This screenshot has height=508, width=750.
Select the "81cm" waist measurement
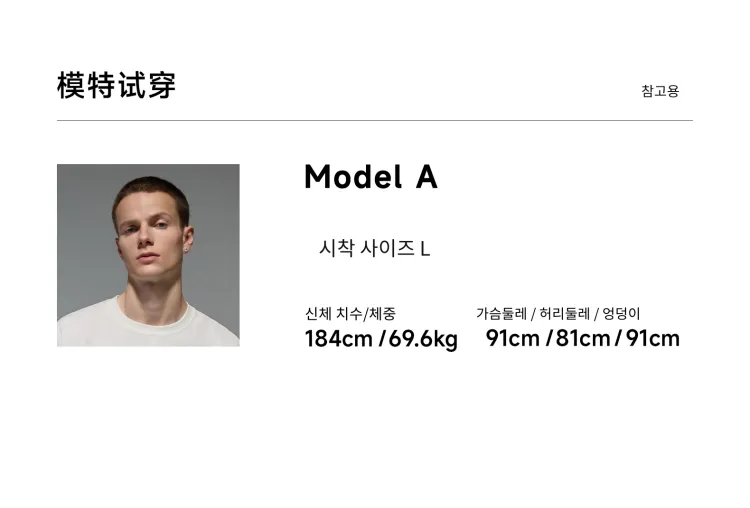pyautogui.click(x=583, y=339)
